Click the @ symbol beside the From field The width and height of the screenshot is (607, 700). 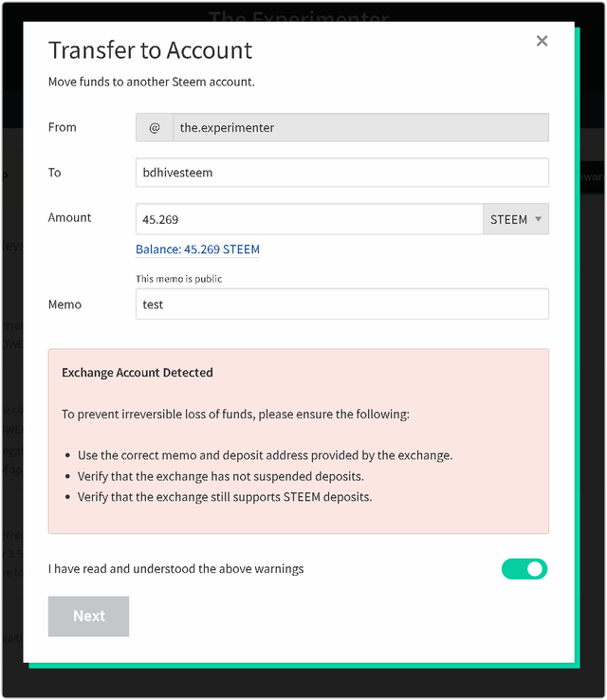click(155, 128)
